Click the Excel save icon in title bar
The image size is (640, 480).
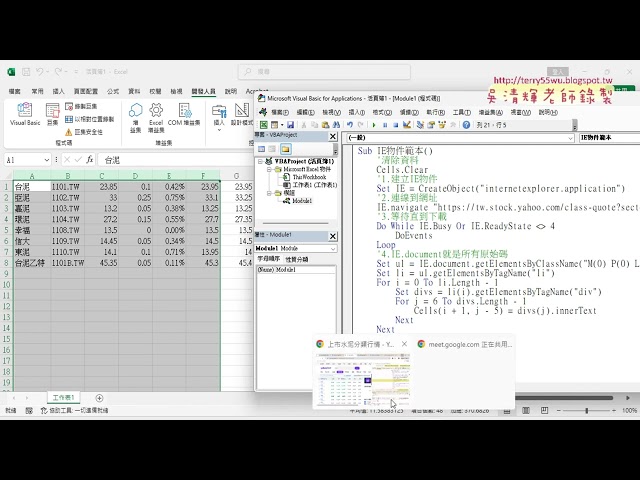(26, 72)
